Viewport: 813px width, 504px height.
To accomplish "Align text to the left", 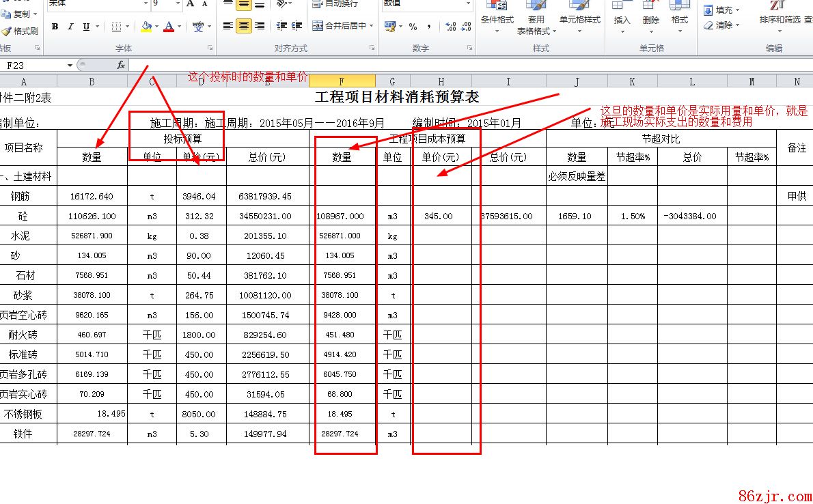I will click(228, 26).
